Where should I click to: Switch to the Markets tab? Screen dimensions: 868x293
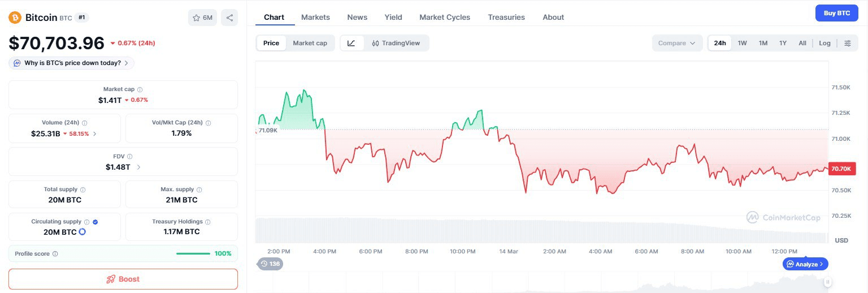(x=315, y=17)
